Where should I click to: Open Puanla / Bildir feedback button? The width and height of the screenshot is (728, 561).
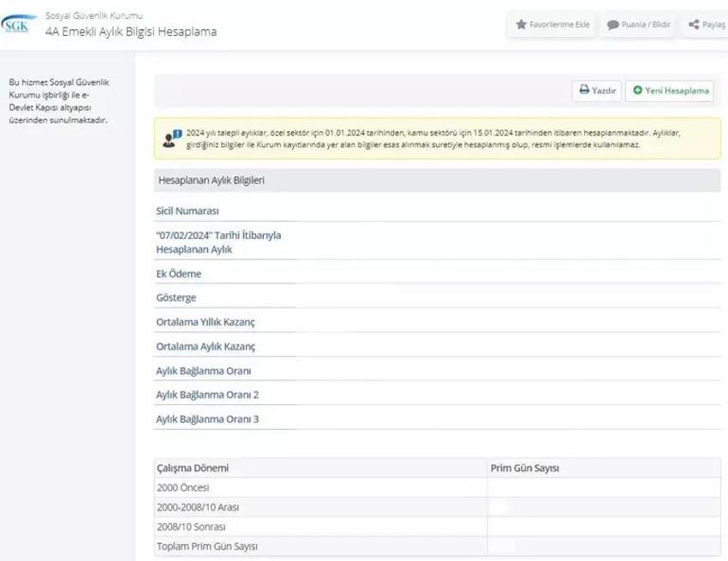[x=638, y=25]
